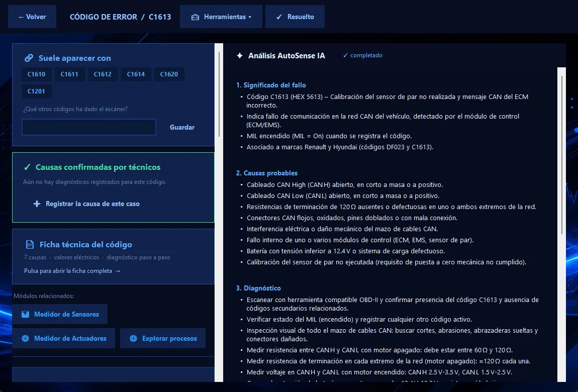Click the Cableado CAN High bullet line
This screenshot has width=578, height=392.
tap(345, 184)
